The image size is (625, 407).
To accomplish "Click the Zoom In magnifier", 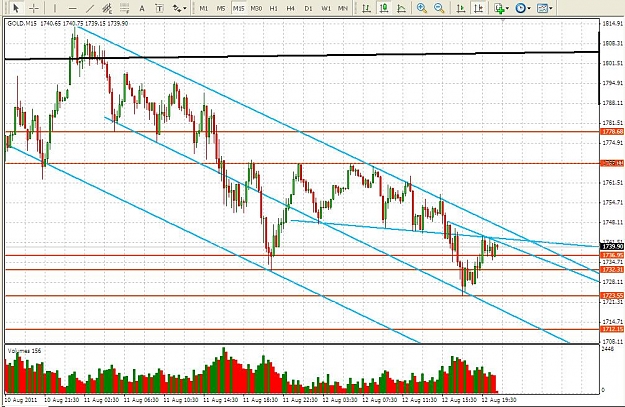I will pos(422,8).
